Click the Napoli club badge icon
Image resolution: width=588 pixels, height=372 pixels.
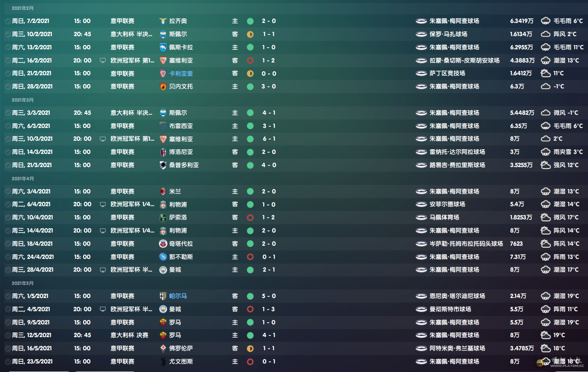163,257
